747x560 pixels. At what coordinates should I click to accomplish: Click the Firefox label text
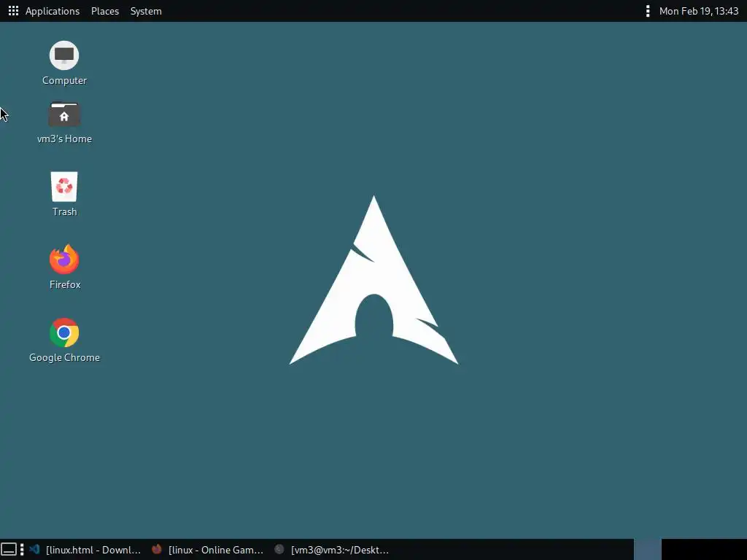tap(65, 285)
